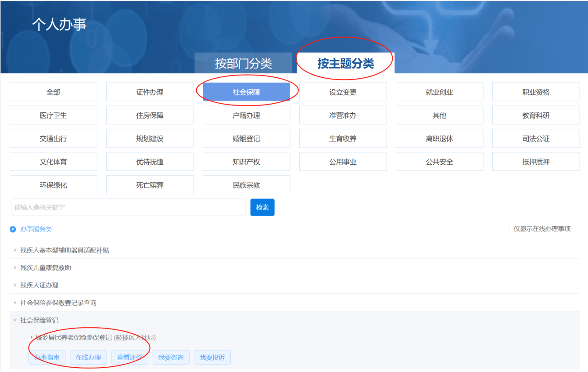
Task: Choose the 医疗卫生 topic category
Action: click(53, 116)
